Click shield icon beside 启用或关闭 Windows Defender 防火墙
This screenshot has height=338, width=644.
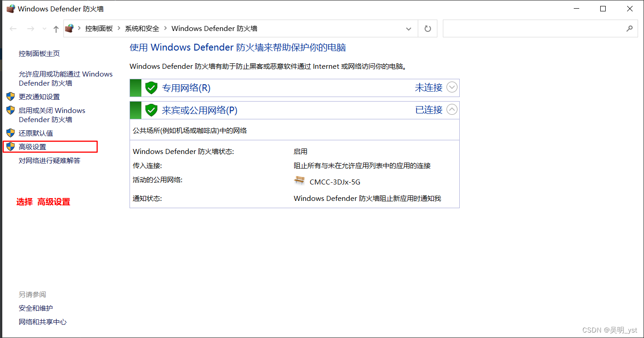tap(10, 110)
